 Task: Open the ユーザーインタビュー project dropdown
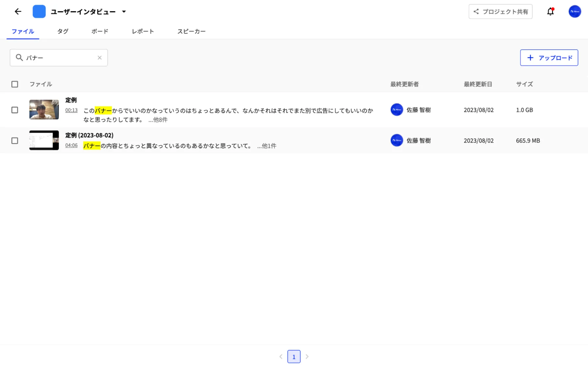[124, 11]
